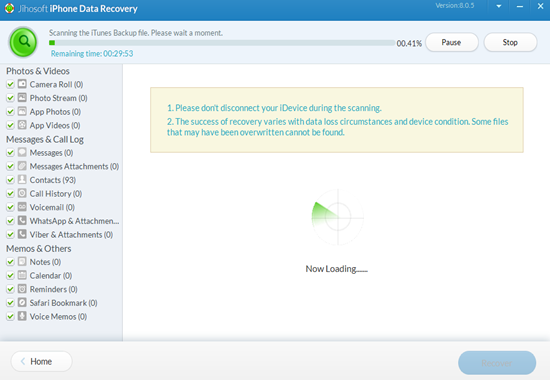Uncheck the Messages checkbox
Screen dimensions: 550x380
click(11, 153)
